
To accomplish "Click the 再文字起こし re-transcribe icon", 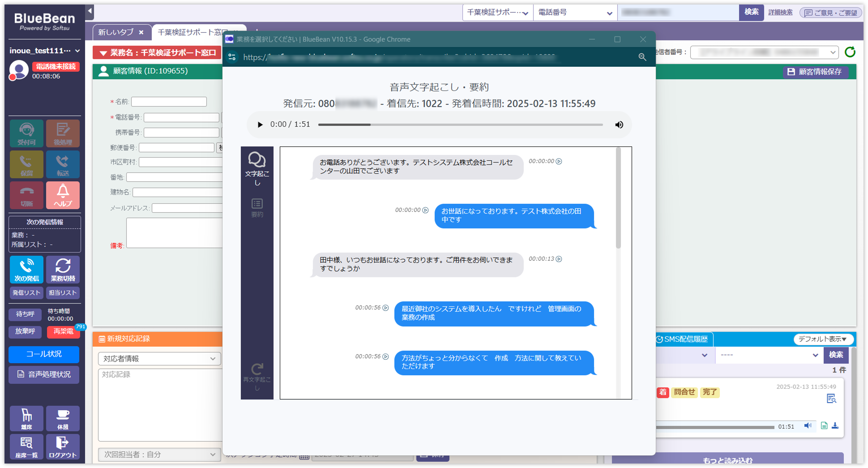I will (257, 377).
